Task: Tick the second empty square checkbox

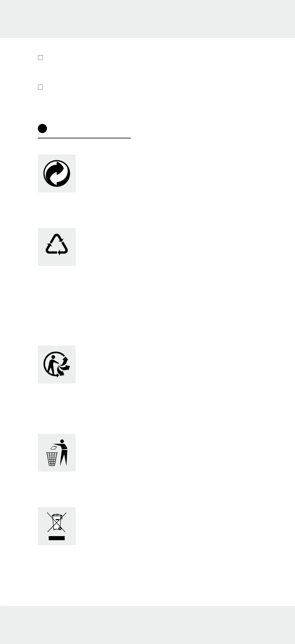Action: point(40,87)
